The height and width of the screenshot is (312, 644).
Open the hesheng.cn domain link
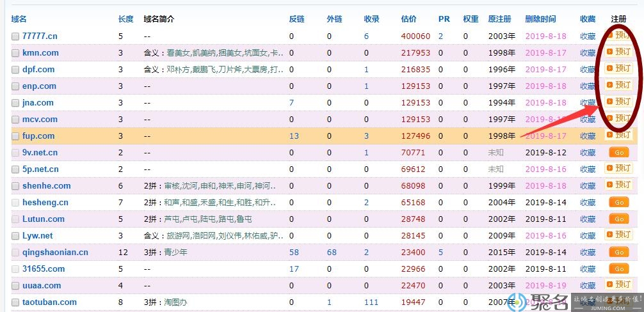[45, 203]
